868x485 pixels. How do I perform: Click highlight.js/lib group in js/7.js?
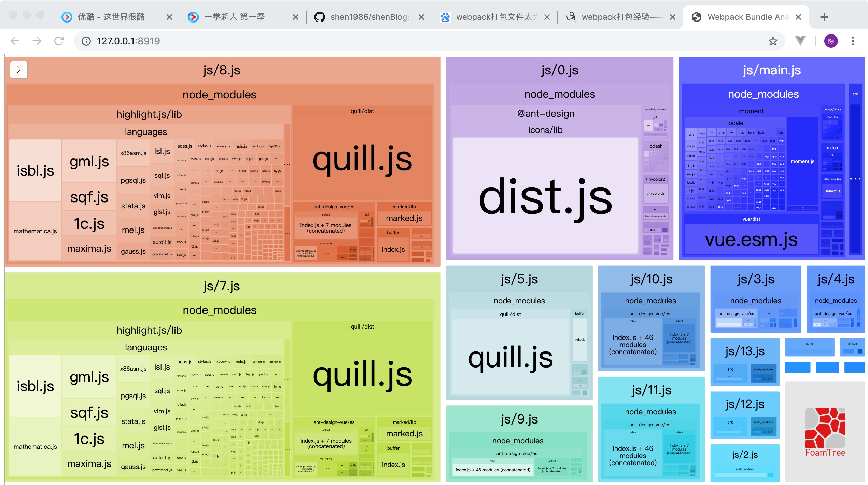coord(149,330)
